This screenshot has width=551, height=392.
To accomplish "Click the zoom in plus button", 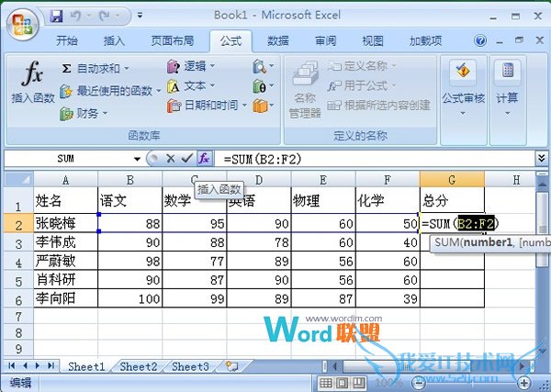I will [523, 383].
